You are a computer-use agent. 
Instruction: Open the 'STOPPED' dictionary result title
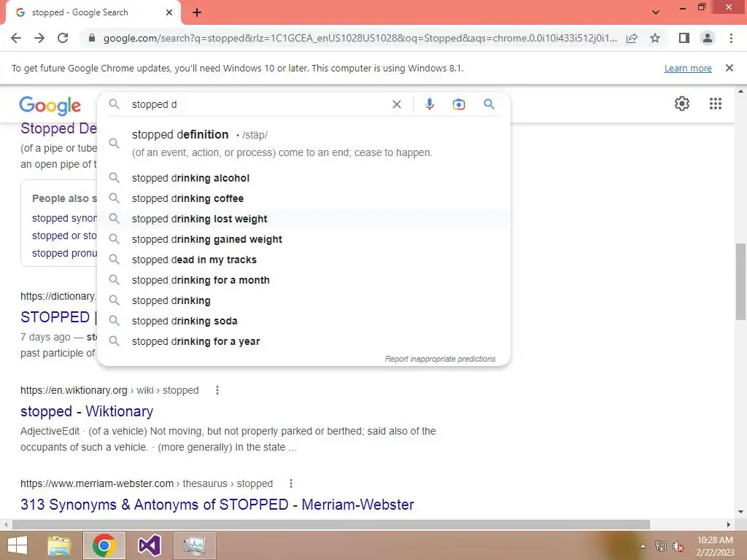(x=58, y=317)
